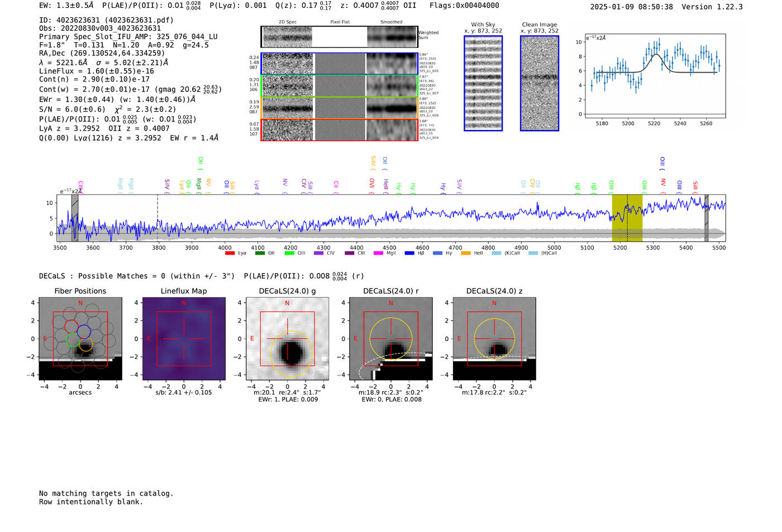Click the blue fiber circle in Fiber Positions
Image resolution: width=782 pixels, height=532 pixels.
[84, 332]
